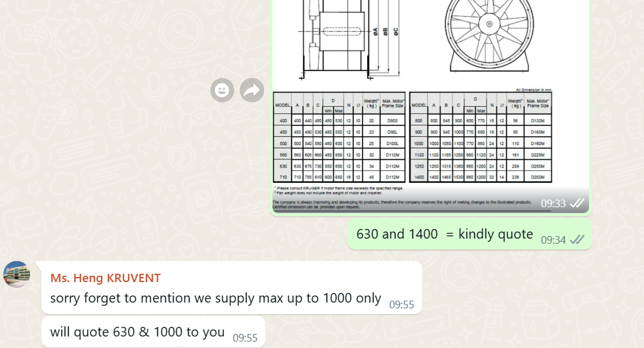
Task: Select the model 630 row in table
Action: pyautogui.click(x=339, y=166)
